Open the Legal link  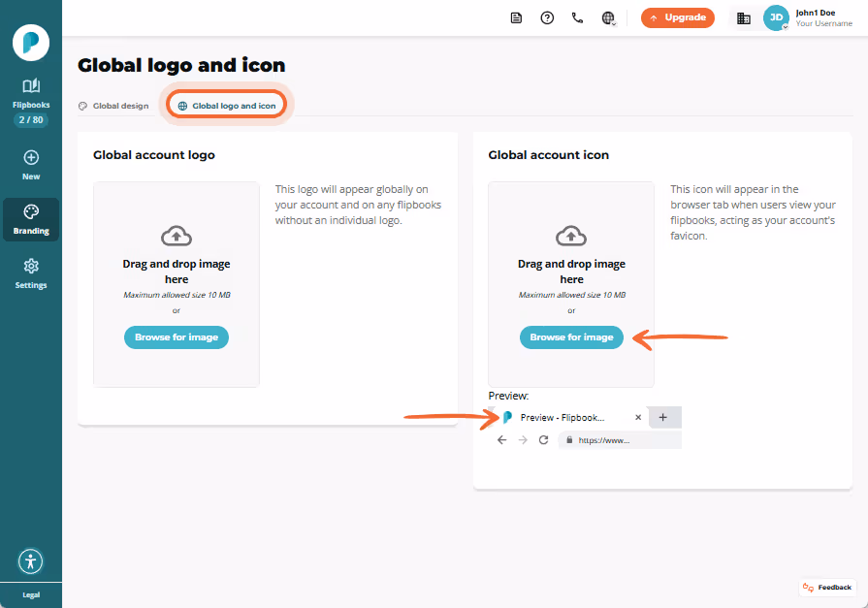tap(31, 594)
